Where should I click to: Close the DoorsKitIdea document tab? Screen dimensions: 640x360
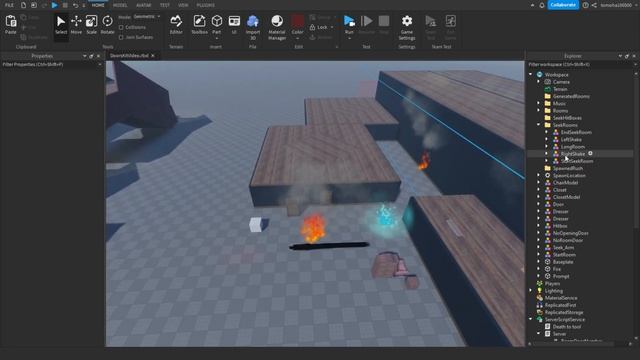click(153, 56)
